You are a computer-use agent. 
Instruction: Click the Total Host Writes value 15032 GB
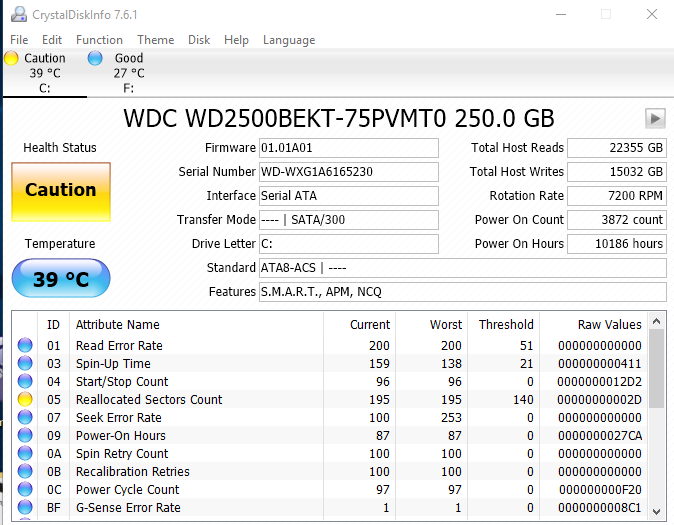pyautogui.click(x=617, y=172)
